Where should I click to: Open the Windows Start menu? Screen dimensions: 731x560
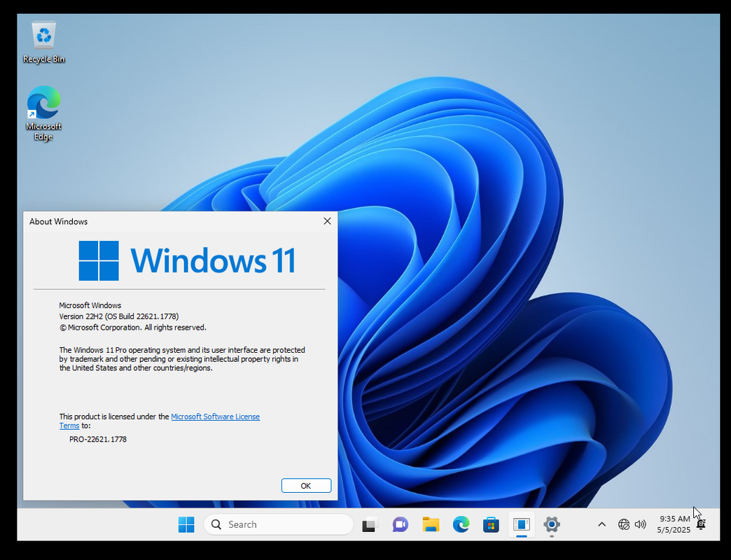coord(186,524)
